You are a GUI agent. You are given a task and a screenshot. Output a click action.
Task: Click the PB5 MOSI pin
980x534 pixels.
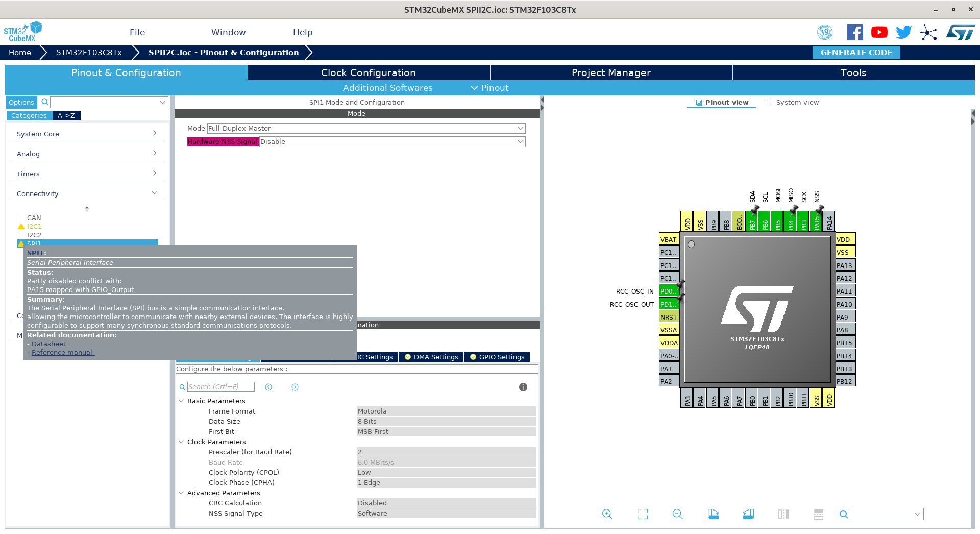point(777,221)
